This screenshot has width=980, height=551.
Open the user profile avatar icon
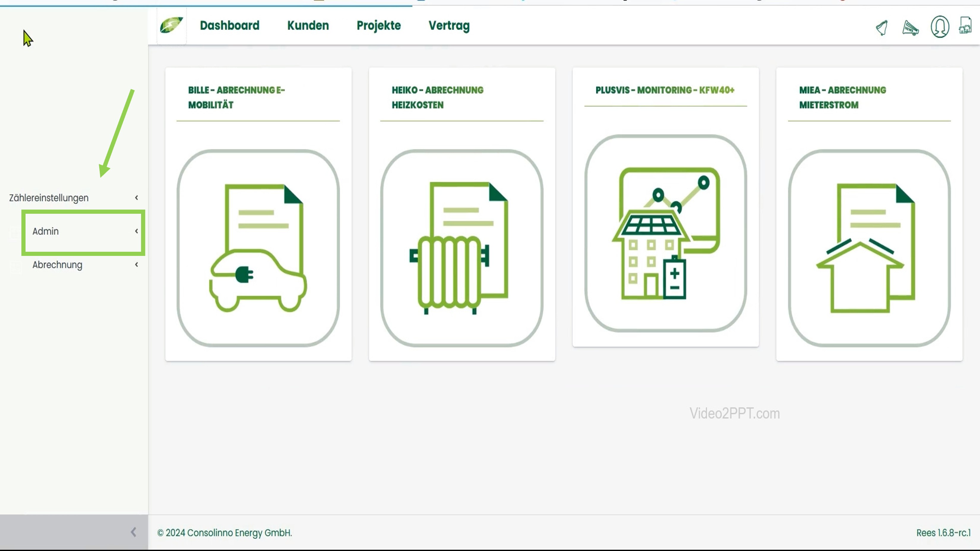click(x=940, y=27)
